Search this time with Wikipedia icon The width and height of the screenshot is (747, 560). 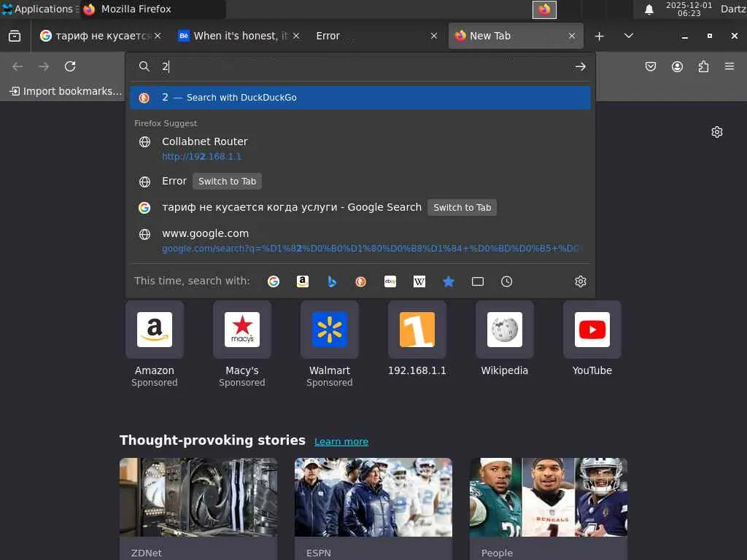click(x=419, y=281)
